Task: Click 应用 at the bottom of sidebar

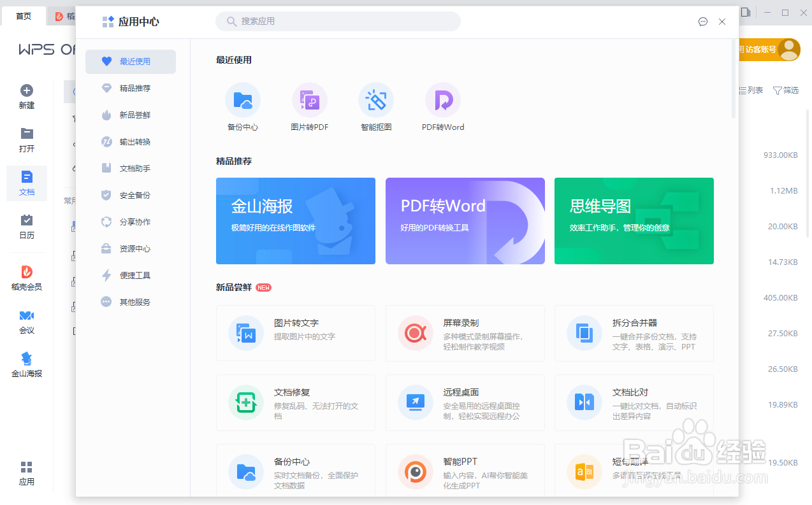Action: (27, 473)
